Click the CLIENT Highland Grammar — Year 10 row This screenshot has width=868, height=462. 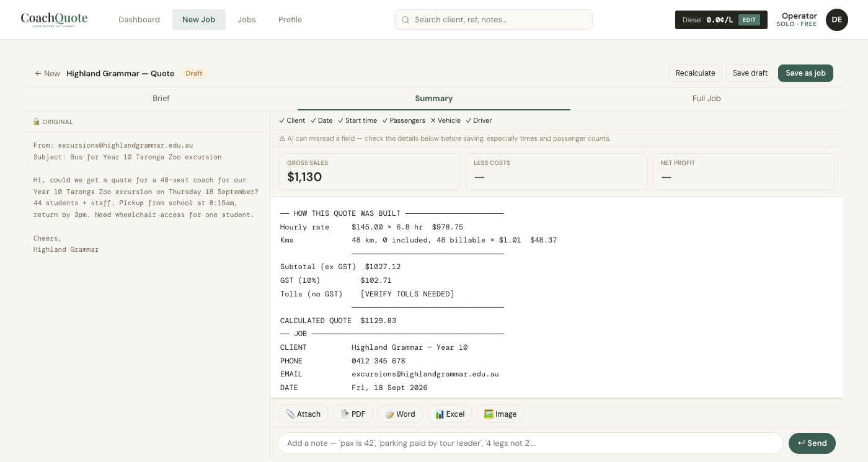coord(374,347)
